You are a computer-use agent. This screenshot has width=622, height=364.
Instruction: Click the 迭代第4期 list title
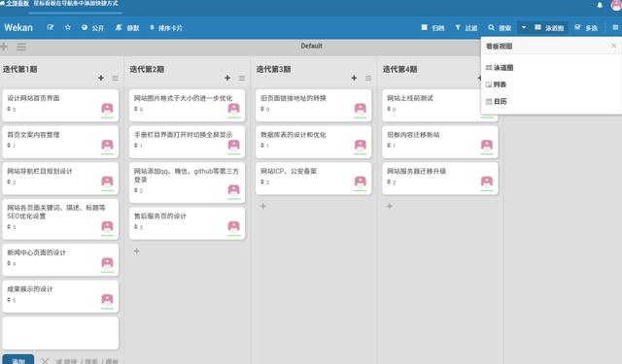point(399,69)
